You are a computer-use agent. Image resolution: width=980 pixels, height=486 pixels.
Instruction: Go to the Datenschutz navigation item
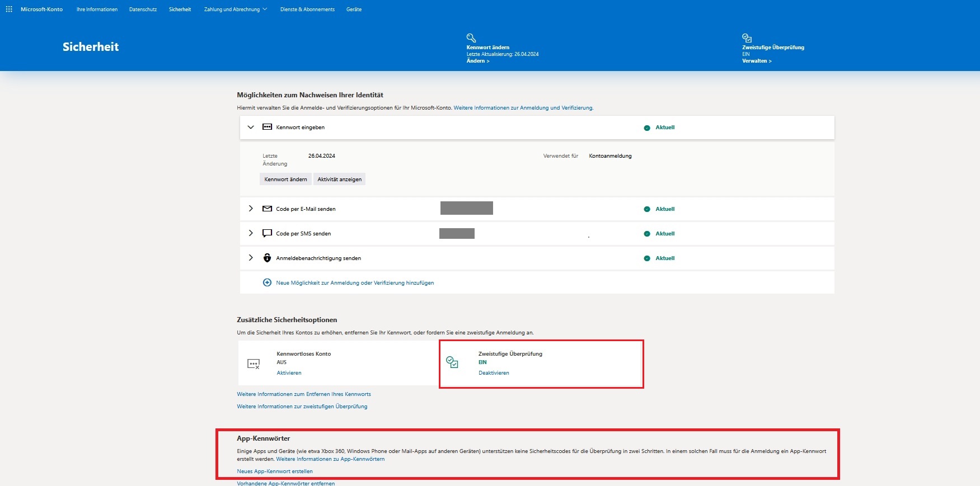click(143, 10)
